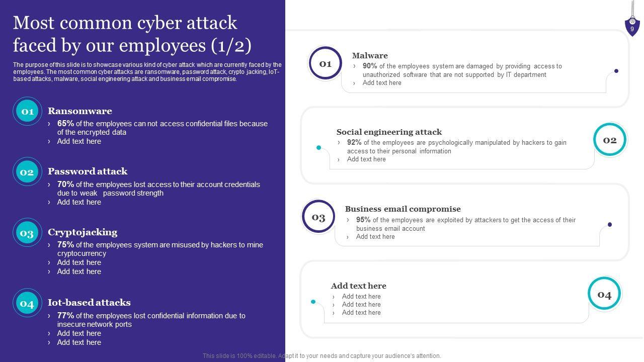The image size is (644, 362).
Task: Click the slide title about cyber attacks
Action: tap(132, 34)
